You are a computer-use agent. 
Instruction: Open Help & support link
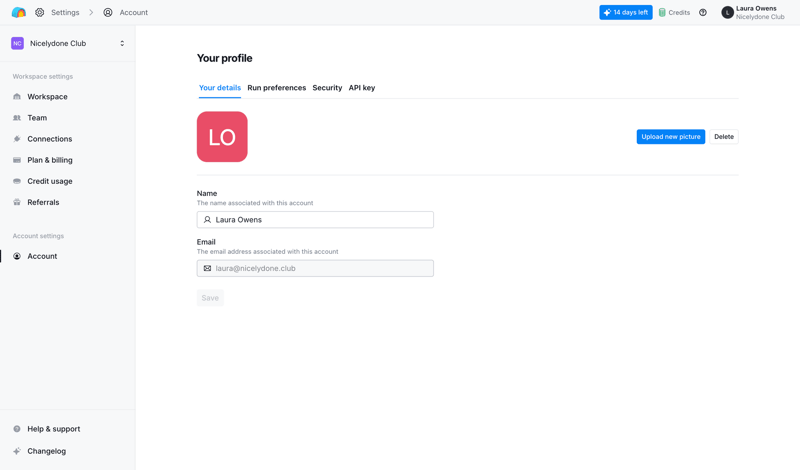coord(54,429)
